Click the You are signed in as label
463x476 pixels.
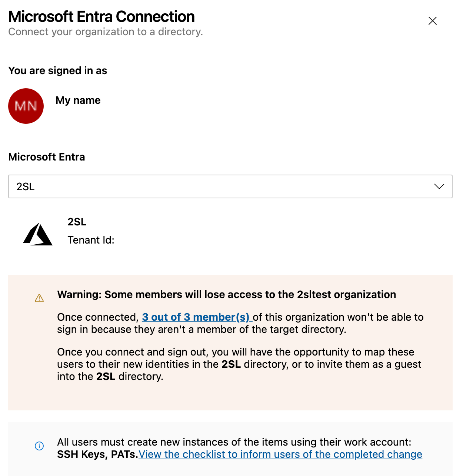pos(58,70)
